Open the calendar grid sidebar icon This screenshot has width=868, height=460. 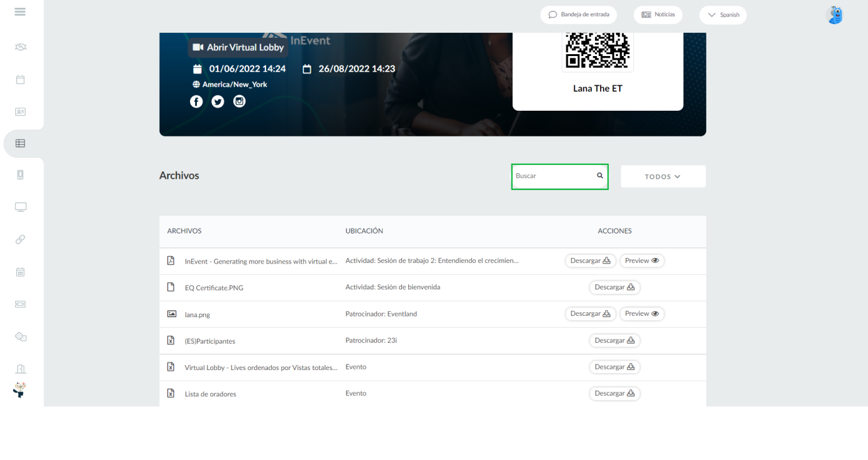20,272
